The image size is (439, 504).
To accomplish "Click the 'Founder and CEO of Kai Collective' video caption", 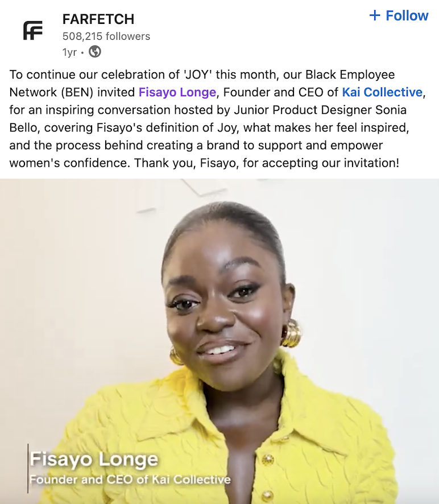I will [130, 480].
